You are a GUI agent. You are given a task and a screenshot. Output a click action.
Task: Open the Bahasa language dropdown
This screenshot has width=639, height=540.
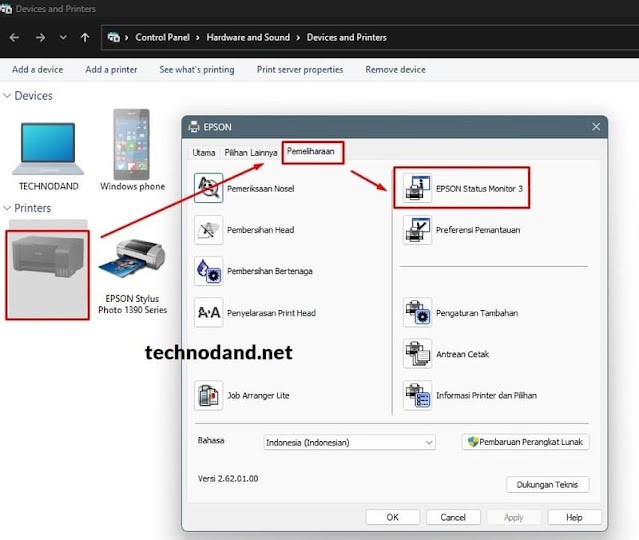tap(349, 442)
